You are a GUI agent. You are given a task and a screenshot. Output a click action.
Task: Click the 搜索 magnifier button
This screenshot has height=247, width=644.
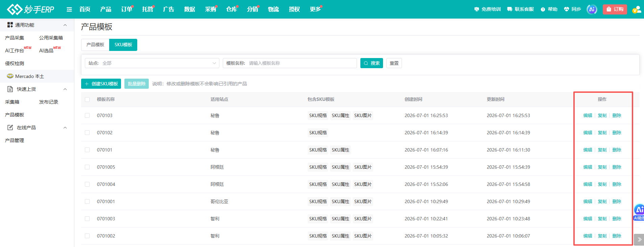click(372, 63)
